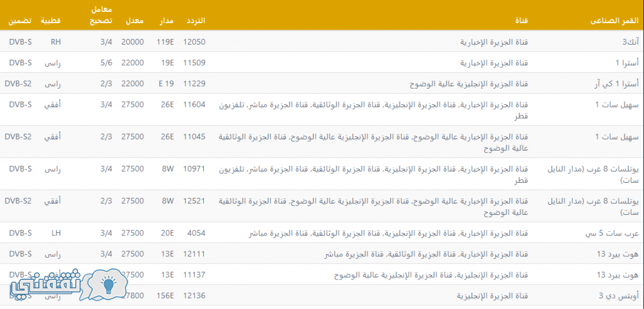Click the "التردد" column header
The height and width of the screenshot is (309, 644).
(196, 21)
